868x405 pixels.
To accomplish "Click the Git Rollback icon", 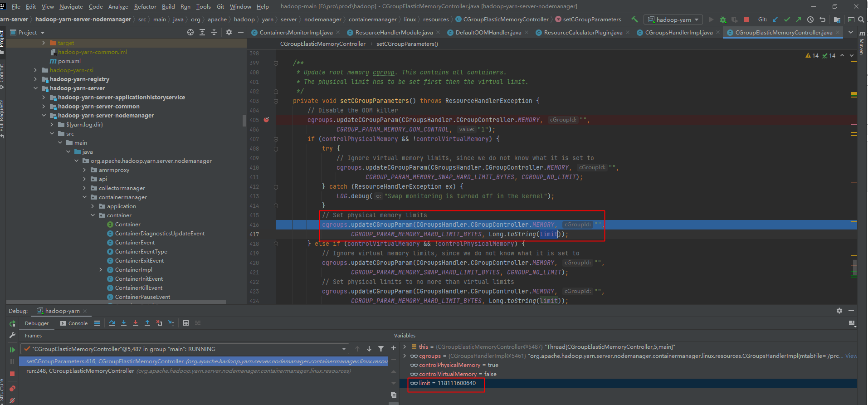I will pyautogui.click(x=822, y=20).
